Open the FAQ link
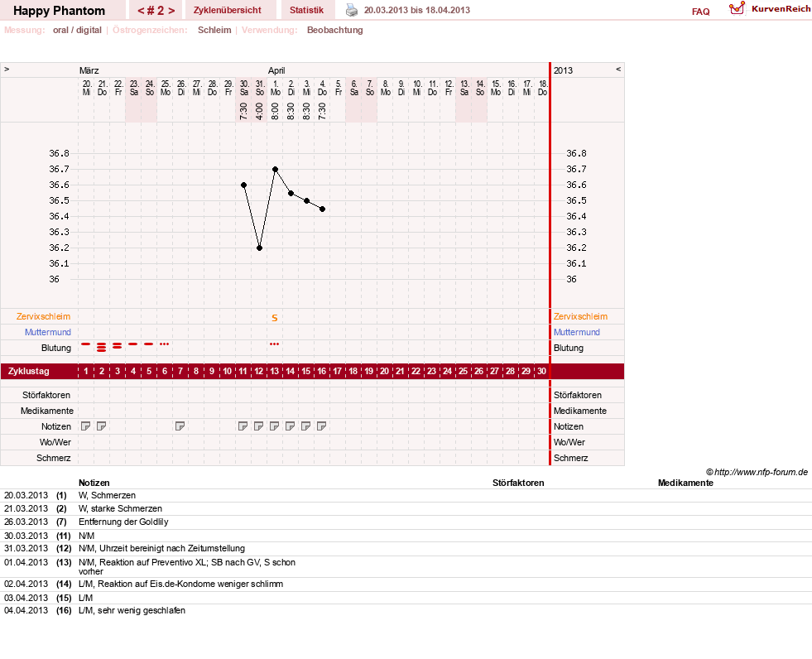This screenshot has width=812, height=659. point(700,12)
